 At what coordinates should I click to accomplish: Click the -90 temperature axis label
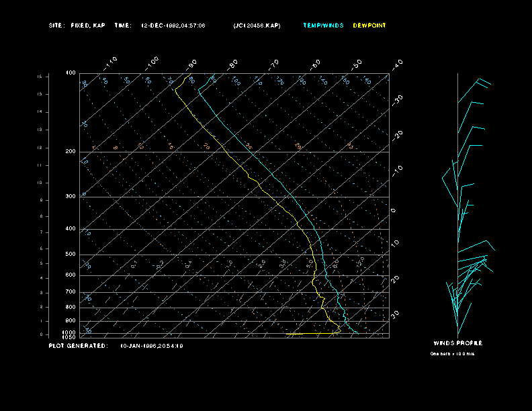(x=191, y=64)
